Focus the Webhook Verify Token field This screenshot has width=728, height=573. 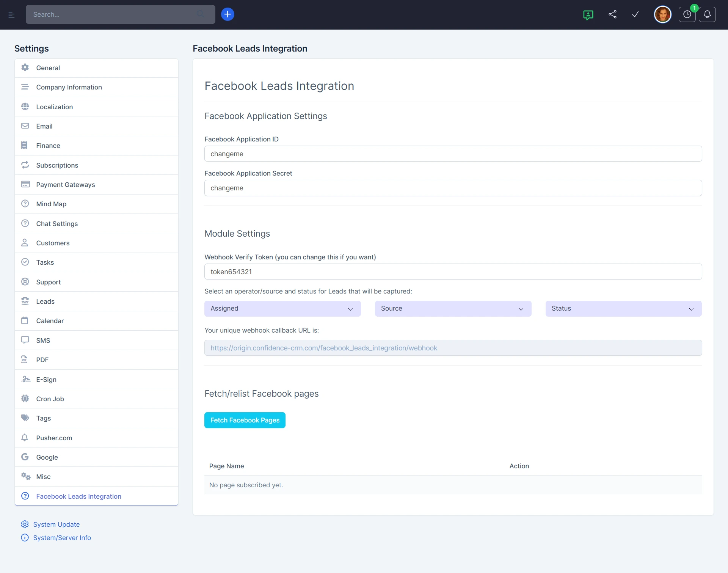pos(453,272)
